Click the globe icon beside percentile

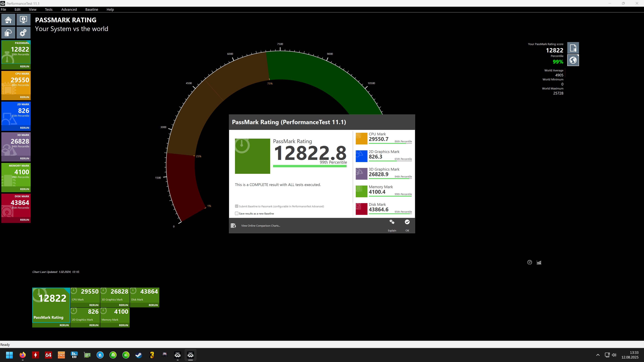click(x=573, y=60)
